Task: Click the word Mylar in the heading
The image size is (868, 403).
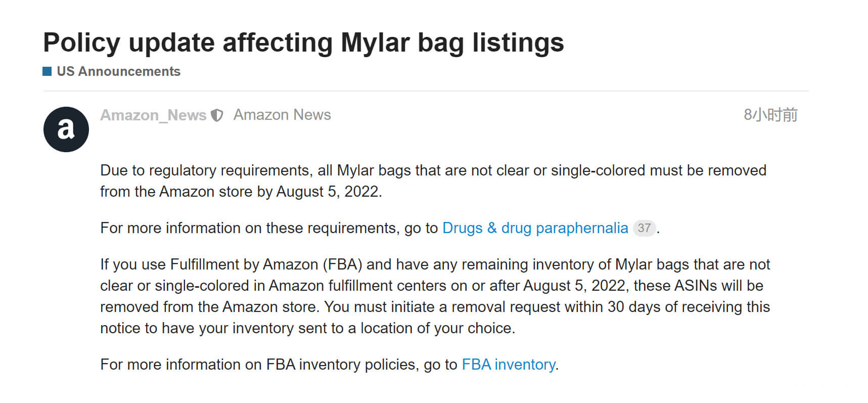Action: (x=375, y=42)
